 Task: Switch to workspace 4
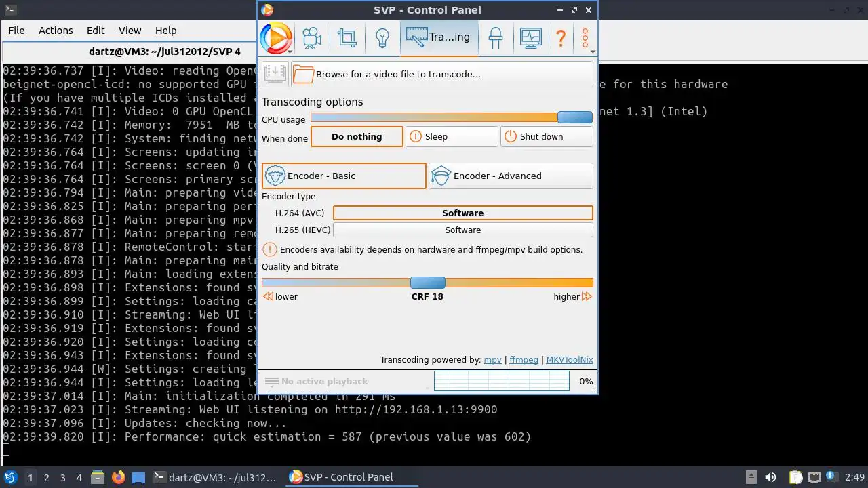79,478
